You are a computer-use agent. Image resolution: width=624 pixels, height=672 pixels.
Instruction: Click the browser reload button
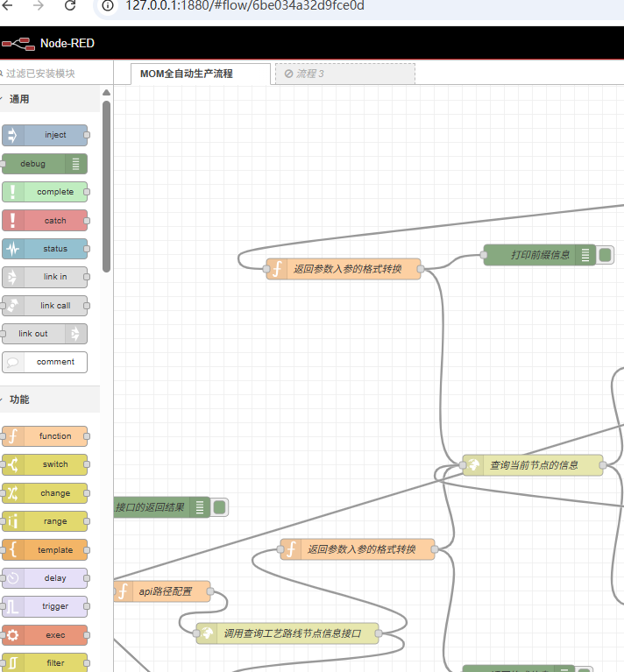(70, 6)
